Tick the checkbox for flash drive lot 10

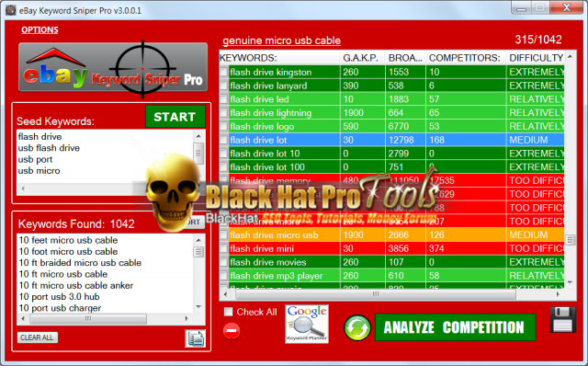(x=224, y=154)
